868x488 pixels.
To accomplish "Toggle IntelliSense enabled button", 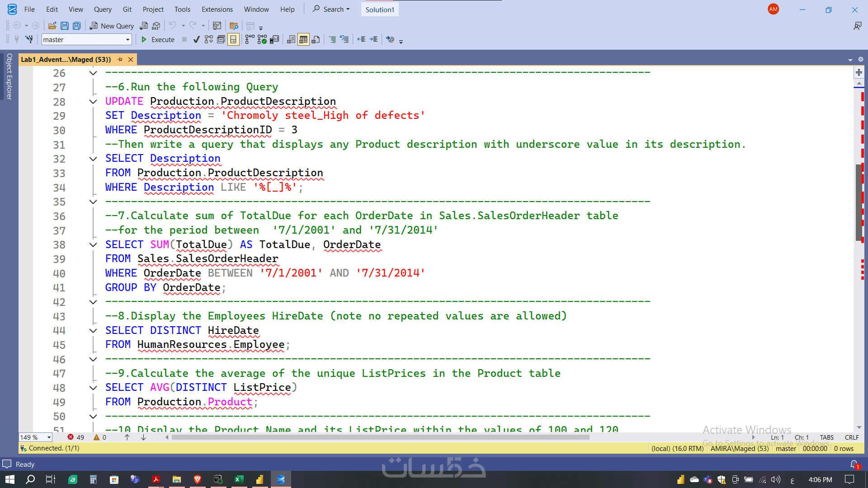I will (x=233, y=40).
